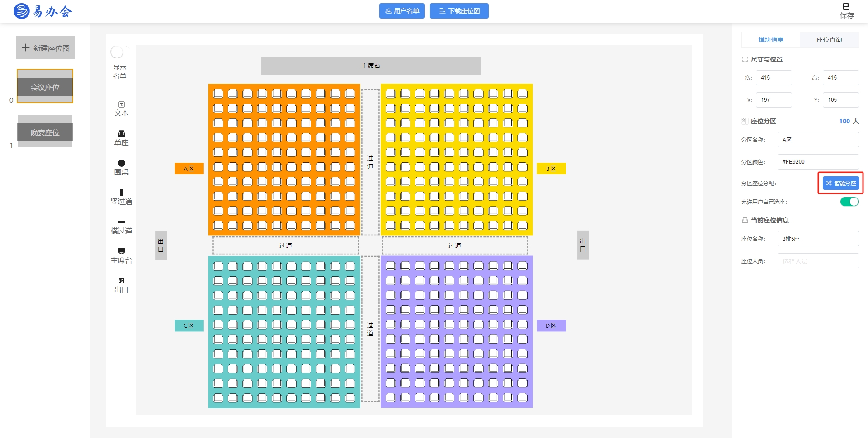Pick the 竖过道 vertical aisle tool
The height and width of the screenshot is (438, 868).
click(121, 197)
